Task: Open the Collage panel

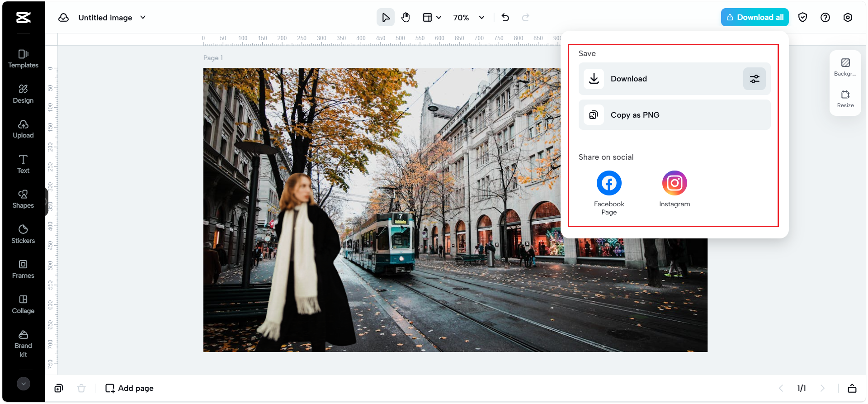Action: (23, 304)
